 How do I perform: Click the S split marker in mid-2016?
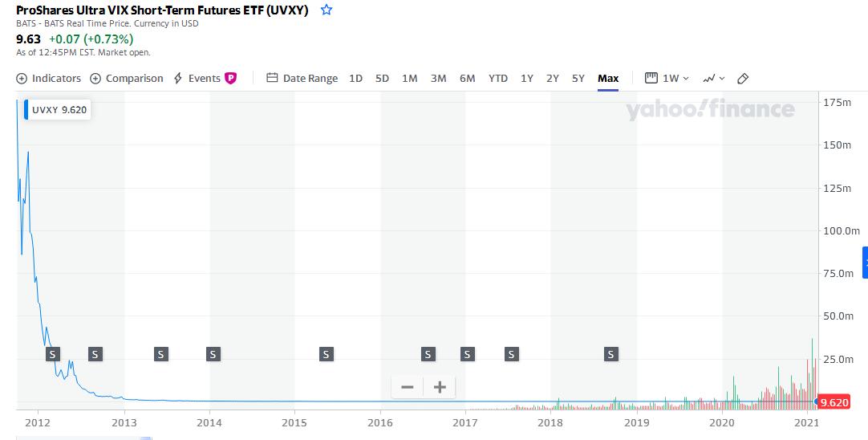click(428, 354)
